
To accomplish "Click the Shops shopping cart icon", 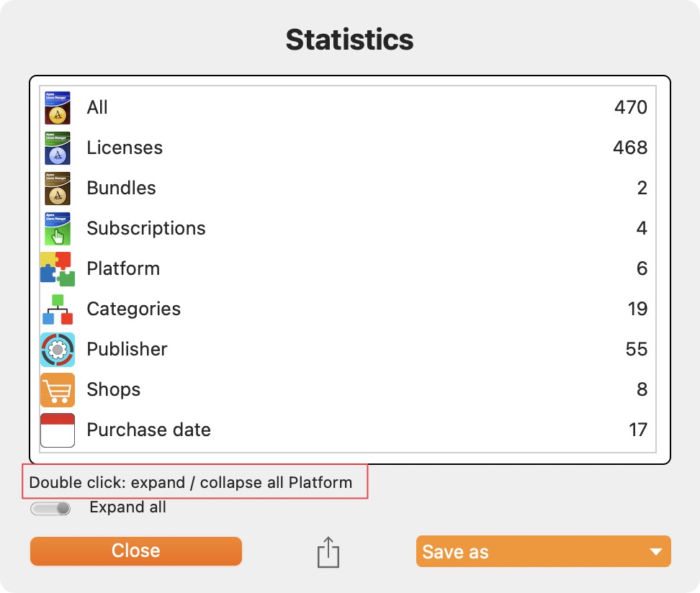I will point(58,390).
